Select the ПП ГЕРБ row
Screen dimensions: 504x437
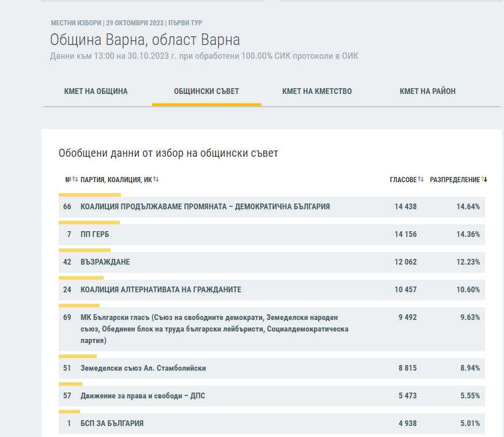tap(272, 234)
